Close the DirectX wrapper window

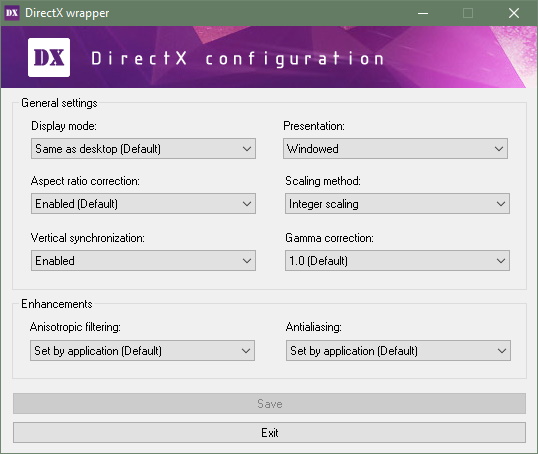coord(514,13)
